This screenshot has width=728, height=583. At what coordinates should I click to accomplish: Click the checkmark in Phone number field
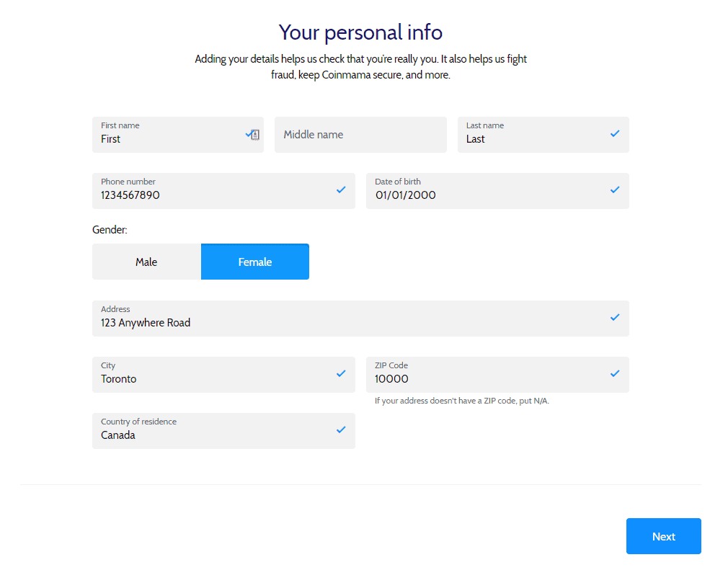click(340, 190)
